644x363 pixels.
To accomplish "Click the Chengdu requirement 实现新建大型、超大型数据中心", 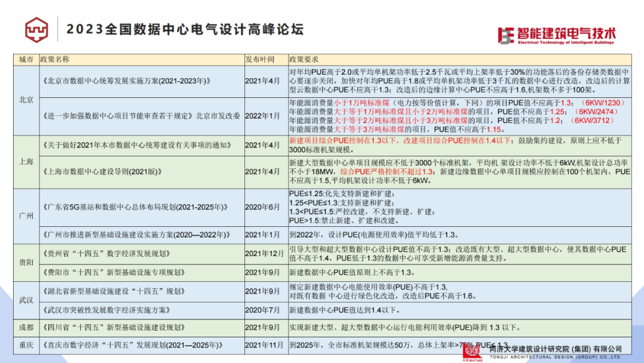I will (x=405, y=328).
